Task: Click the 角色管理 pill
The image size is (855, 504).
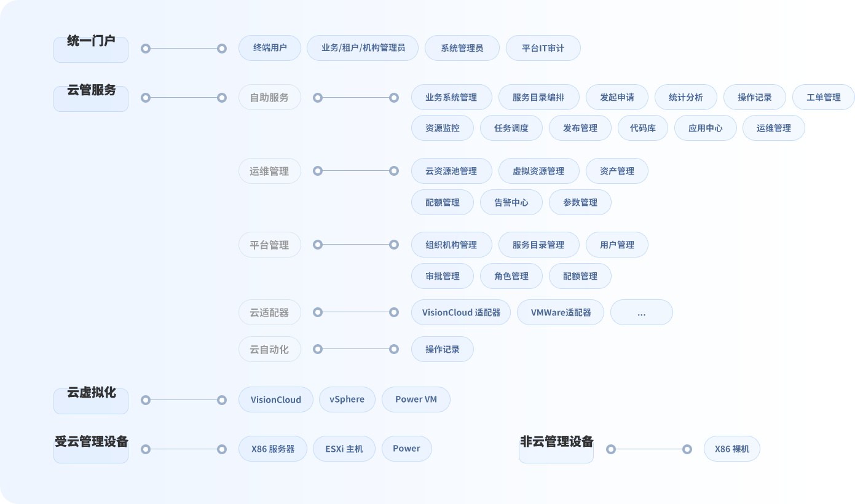Action: [x=511, y=276]
